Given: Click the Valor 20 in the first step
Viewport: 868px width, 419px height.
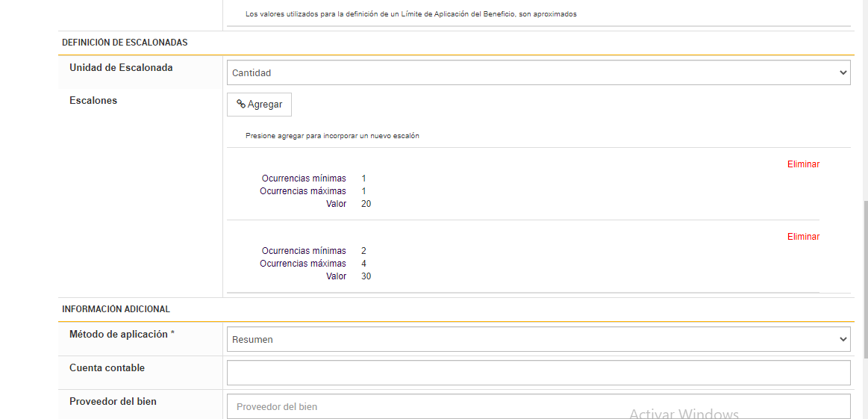Looking at the screenshot, I should point(366,204).
